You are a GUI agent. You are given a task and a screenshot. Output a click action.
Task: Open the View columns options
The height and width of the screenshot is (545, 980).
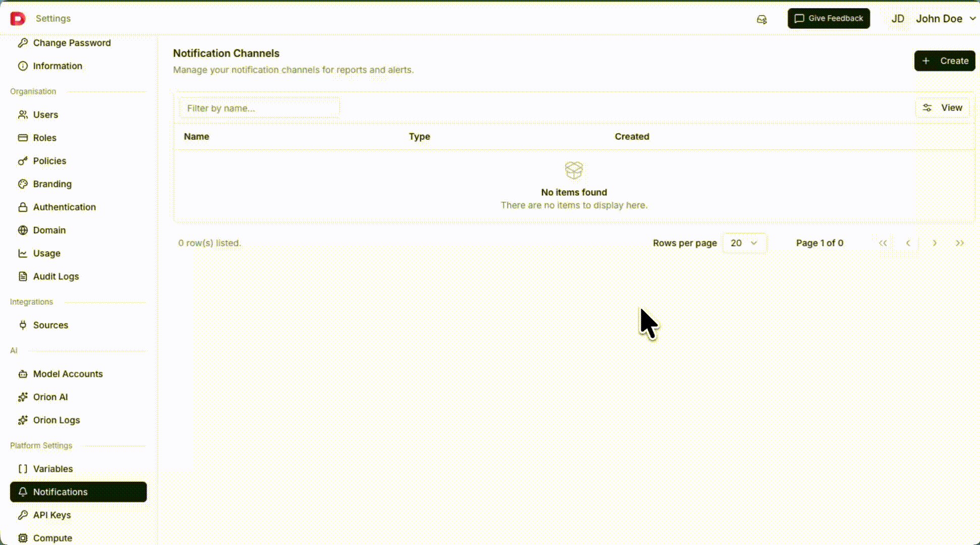pos(942,108)
